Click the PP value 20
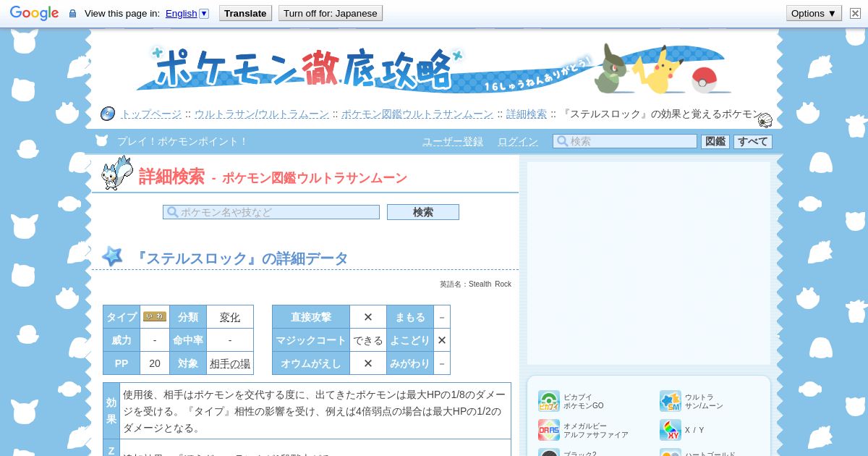868x456 pixels. 155,363
